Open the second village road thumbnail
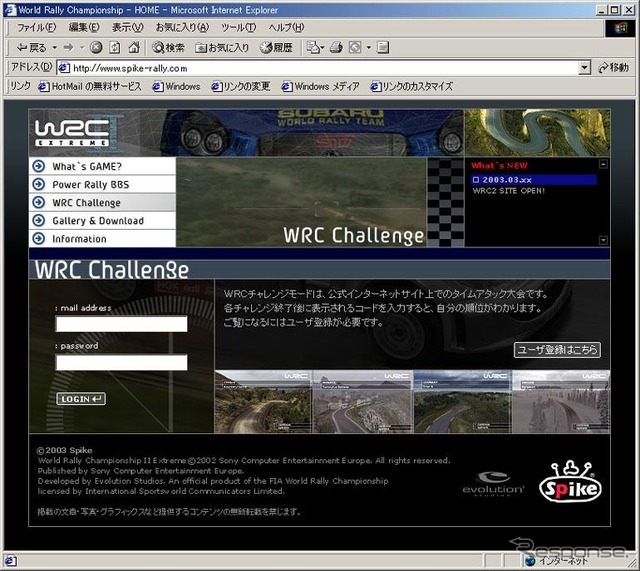640x571 pixels. (362, 402)
